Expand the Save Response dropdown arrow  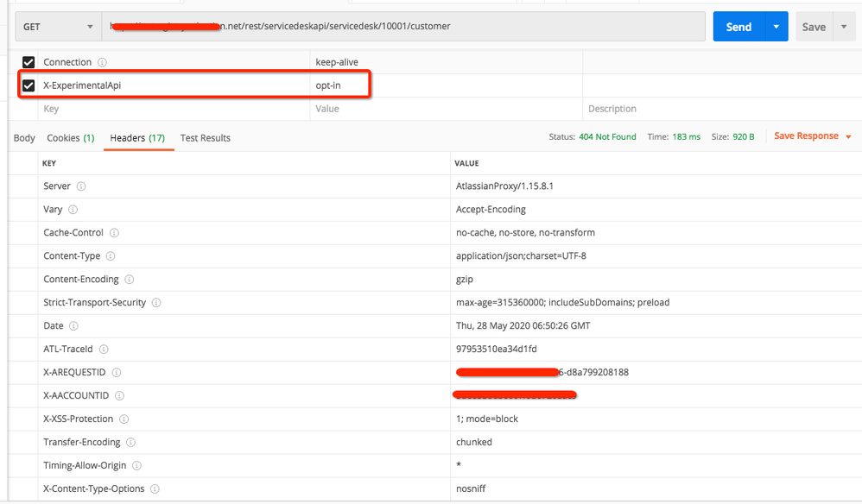point(848,136)
